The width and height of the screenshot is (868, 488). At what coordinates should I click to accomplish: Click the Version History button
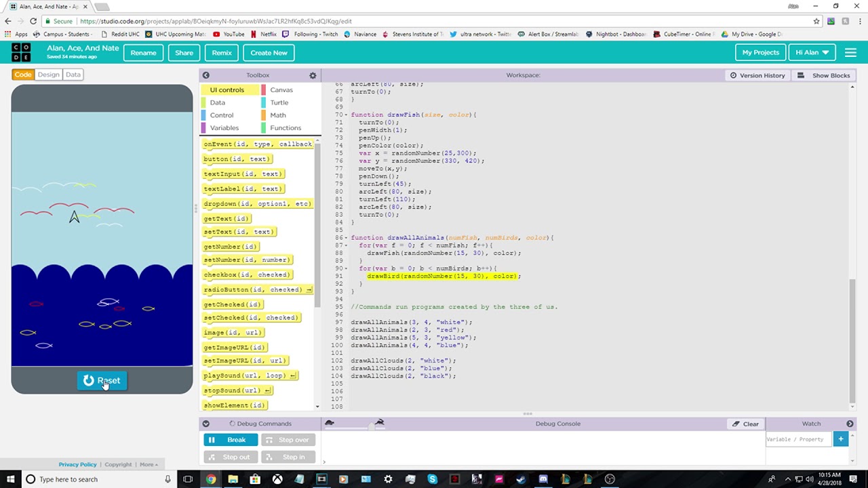point(757,75)
